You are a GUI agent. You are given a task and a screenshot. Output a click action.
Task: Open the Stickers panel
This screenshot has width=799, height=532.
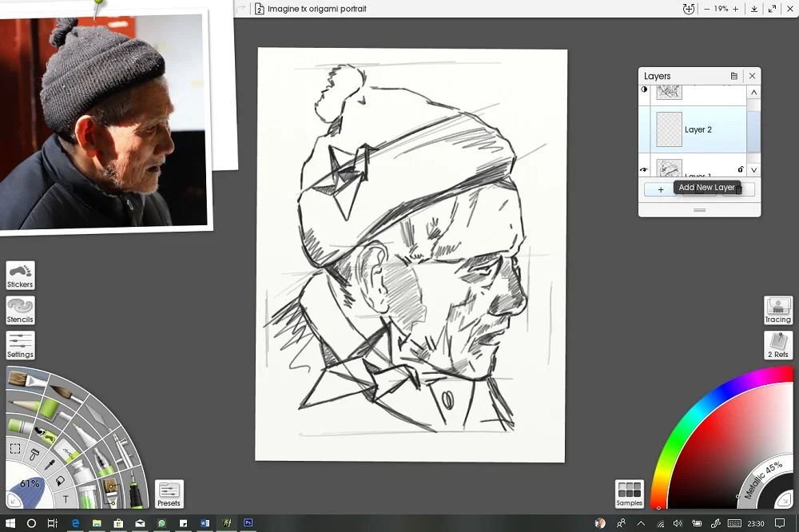[x=21, y=275]
